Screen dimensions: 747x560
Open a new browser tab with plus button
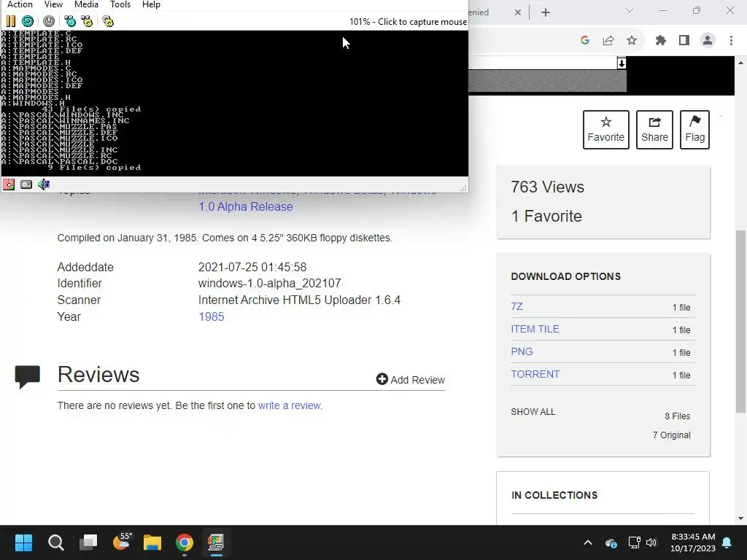(546, 12)
